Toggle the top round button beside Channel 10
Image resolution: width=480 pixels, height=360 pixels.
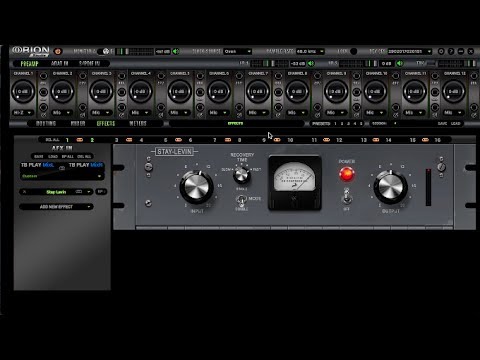point(396,76)
